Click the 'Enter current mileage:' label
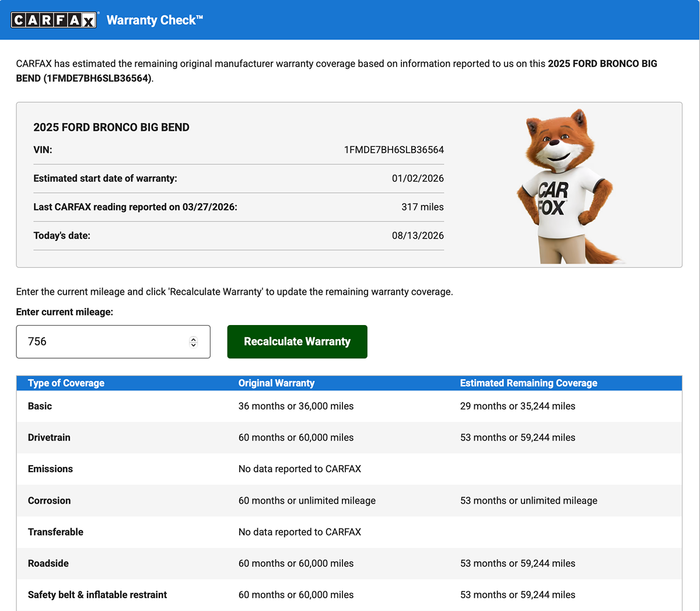The image size is (700, 611). pos(65,312)
